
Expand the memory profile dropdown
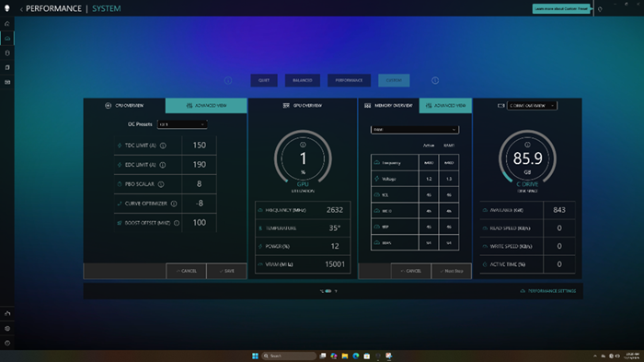click(415, 130)
